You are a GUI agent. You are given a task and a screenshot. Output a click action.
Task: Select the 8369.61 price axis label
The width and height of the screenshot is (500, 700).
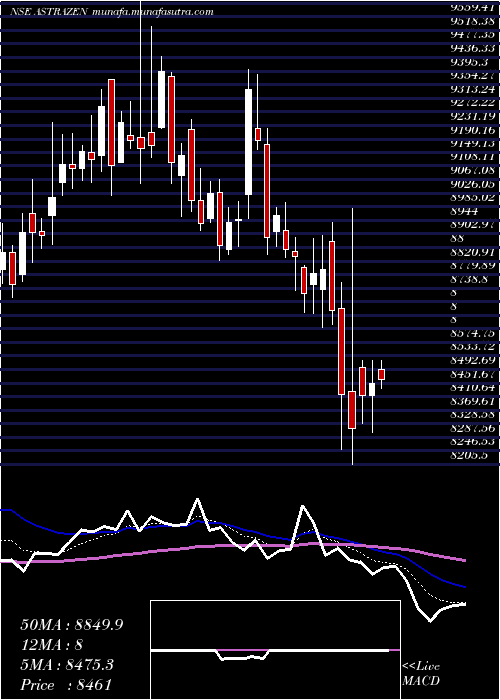(474, 402)
